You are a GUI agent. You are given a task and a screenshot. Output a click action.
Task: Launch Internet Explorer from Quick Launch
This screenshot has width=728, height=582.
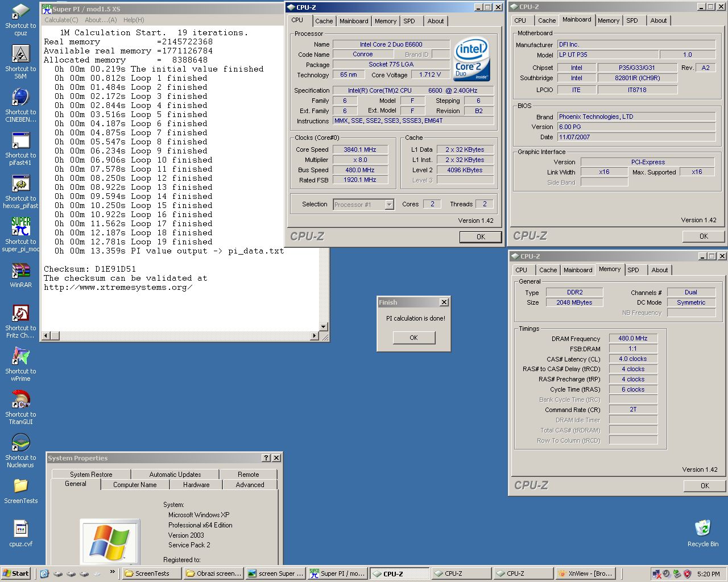[44, 573]
